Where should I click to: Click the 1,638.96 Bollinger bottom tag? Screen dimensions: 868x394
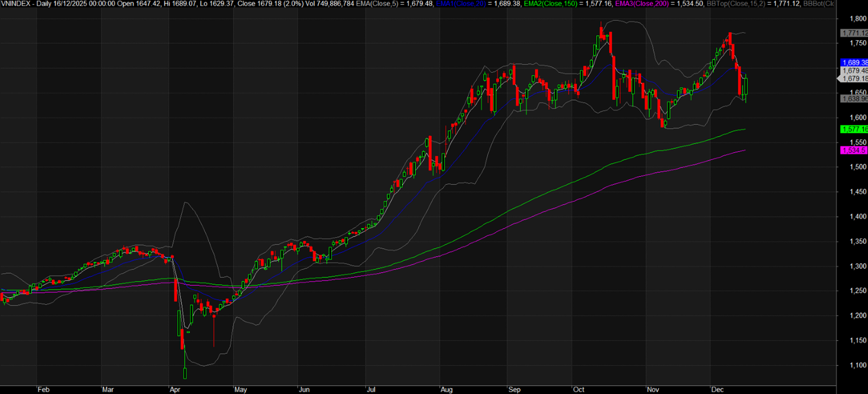click(x=853, y=99)
